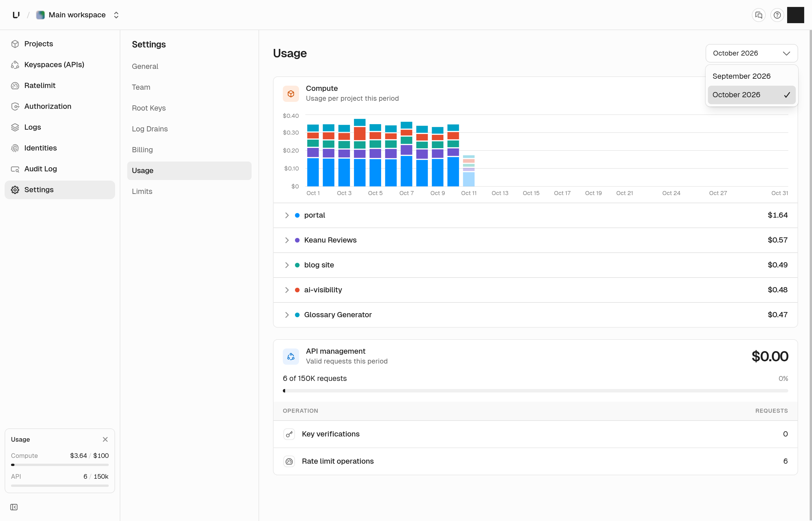Click the Projects cube icon in the sidebar
Screen dimensions: 812x521
tap(15, 44)
